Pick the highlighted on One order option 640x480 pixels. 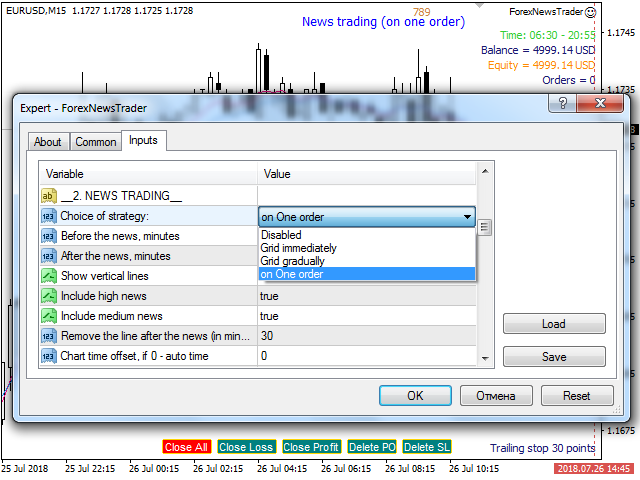pyautogui.click(x=367, y=274)
